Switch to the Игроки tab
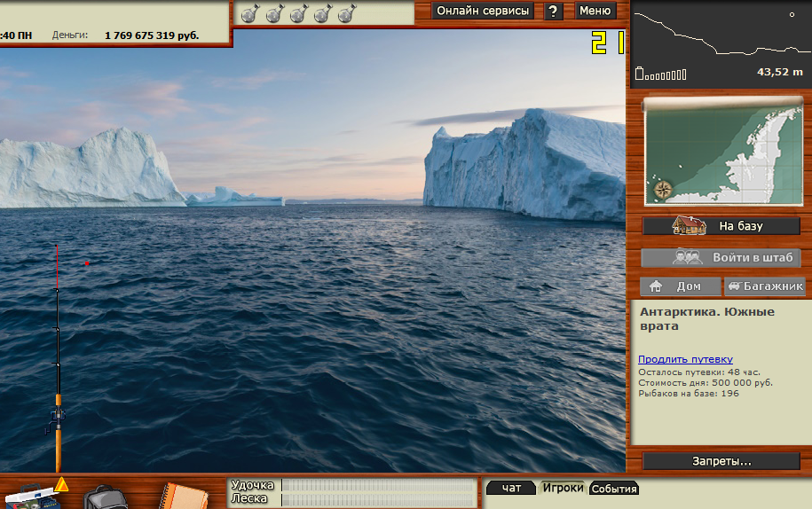The width and height of the screenshot is (812, 509). click(x=563, y=488)
